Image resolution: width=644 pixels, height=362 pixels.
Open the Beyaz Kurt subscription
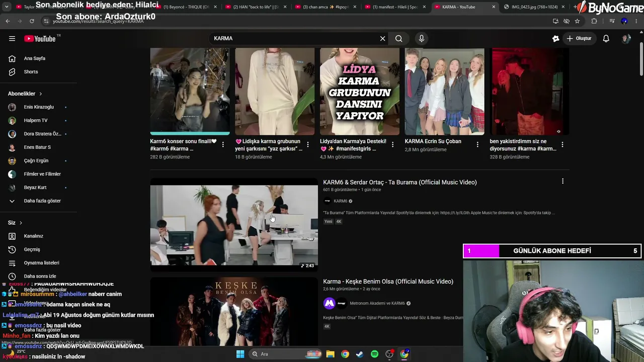point(35,188)
